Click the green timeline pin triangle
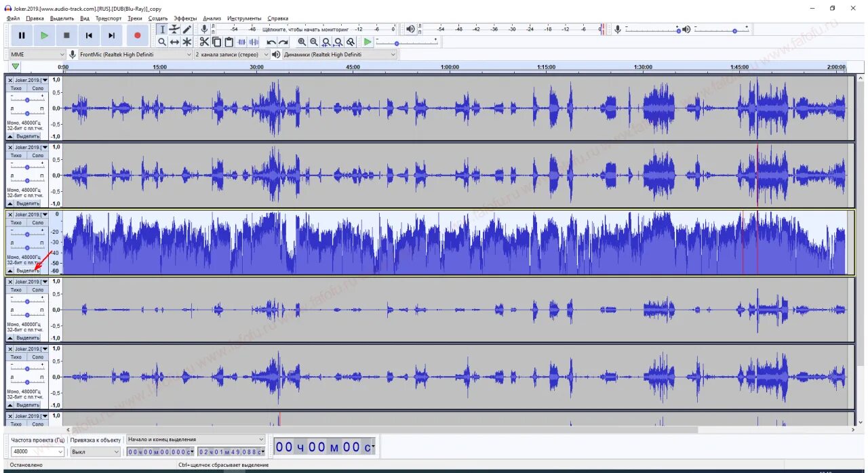The image size is (868, 473). coord(15,66)
